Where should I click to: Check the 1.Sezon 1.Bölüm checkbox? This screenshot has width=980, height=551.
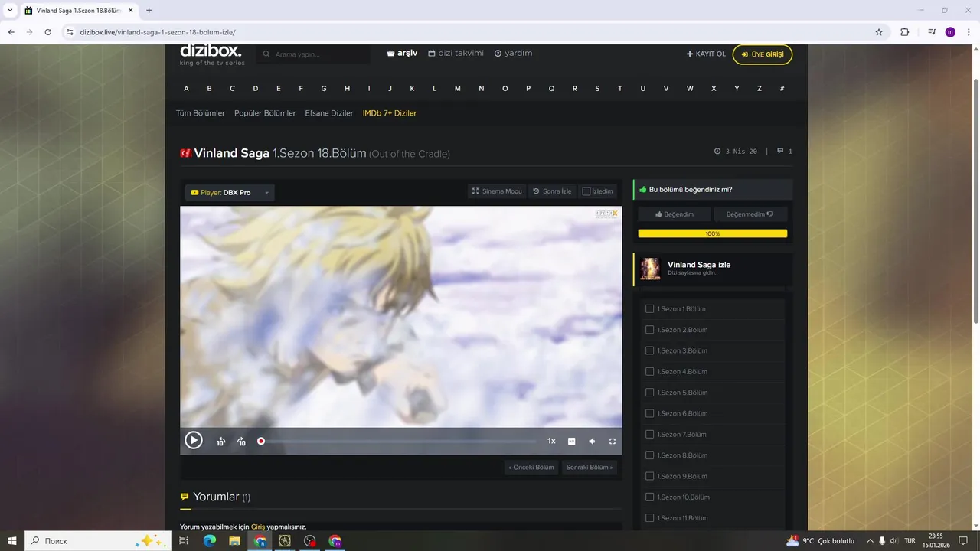(x=649, y=308)
